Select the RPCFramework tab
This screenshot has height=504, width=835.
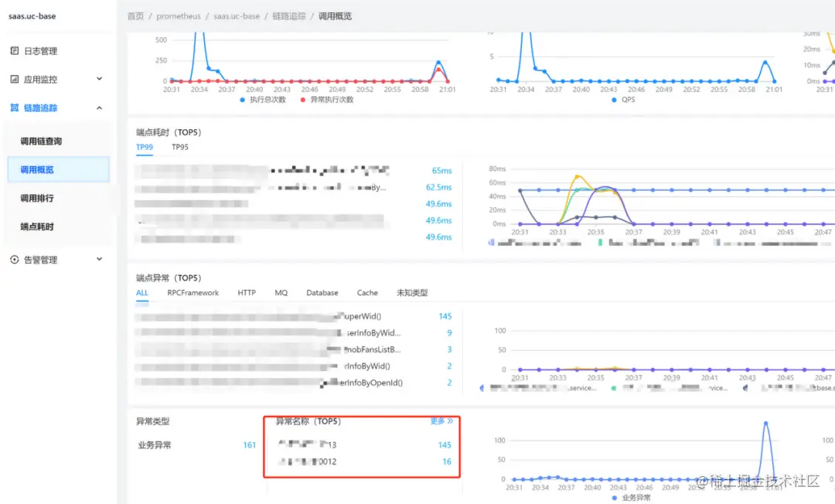coord(193,293)
